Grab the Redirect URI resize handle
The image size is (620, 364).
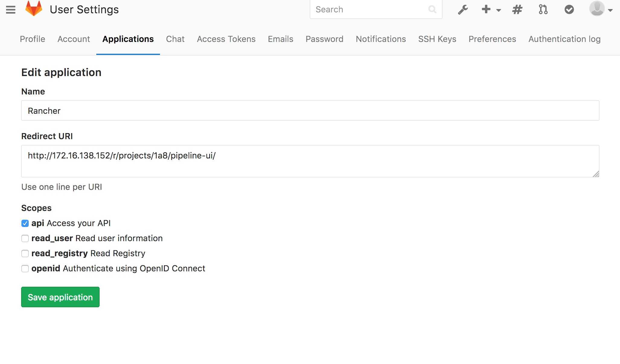coord(596,174)
